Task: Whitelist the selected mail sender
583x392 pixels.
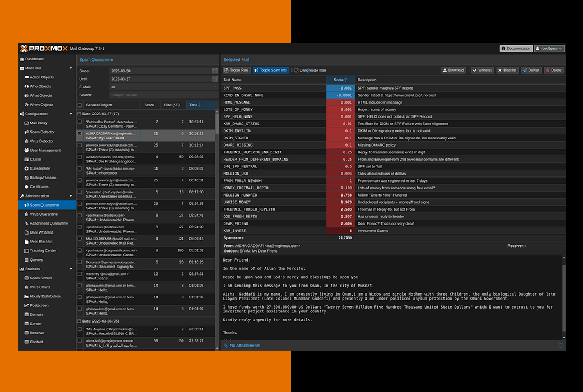Action: 483,70
